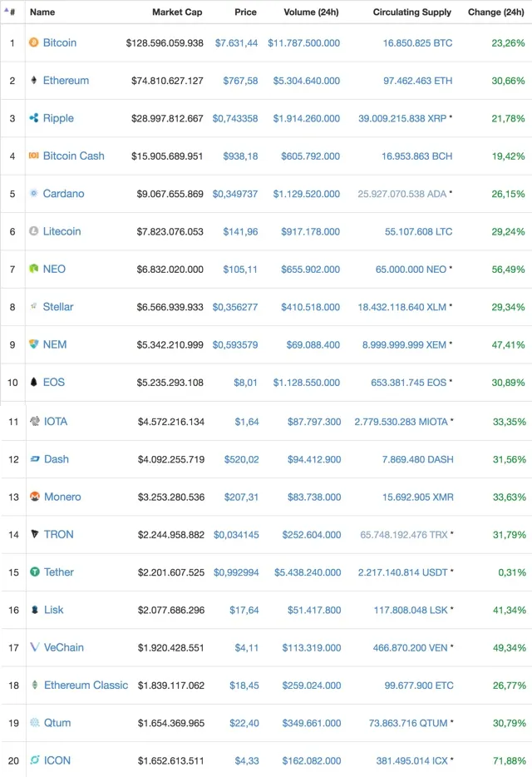Select Stellar price $0,356277
This screenshot has width=532, height=777.
point(235,307)
